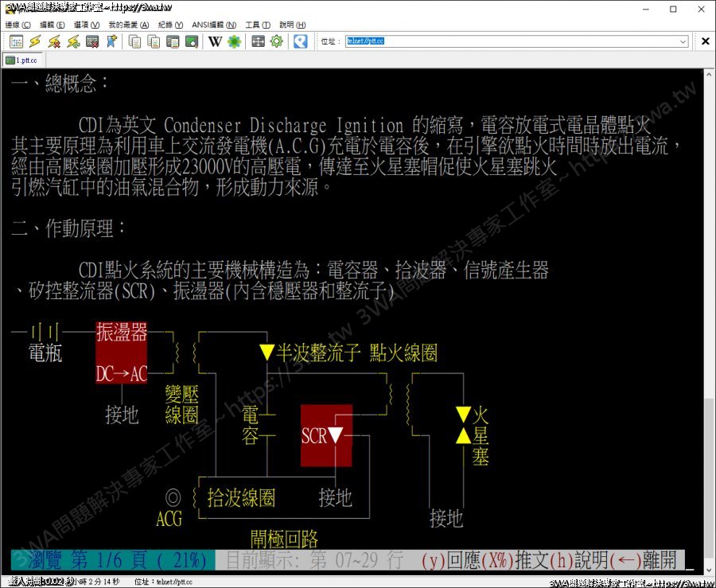Click the vertical scrollbar on the right edge
Viewport: 716px width, 588px height.
point(708,318)
